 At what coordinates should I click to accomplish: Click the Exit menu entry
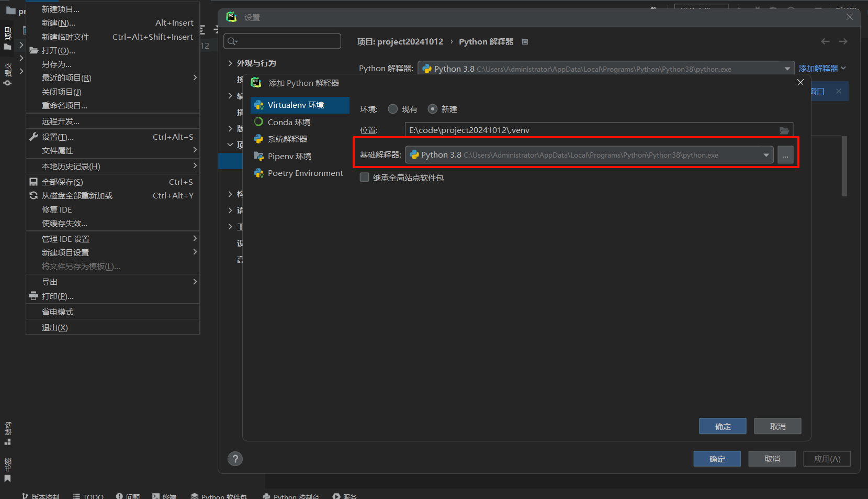pos(113,327)
